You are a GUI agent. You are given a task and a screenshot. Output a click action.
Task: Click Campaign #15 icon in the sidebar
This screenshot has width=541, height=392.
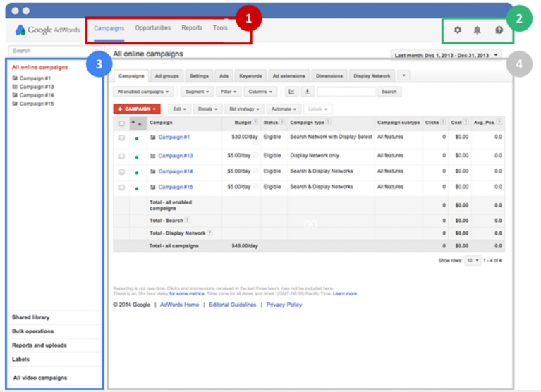(x=15, y=104)
